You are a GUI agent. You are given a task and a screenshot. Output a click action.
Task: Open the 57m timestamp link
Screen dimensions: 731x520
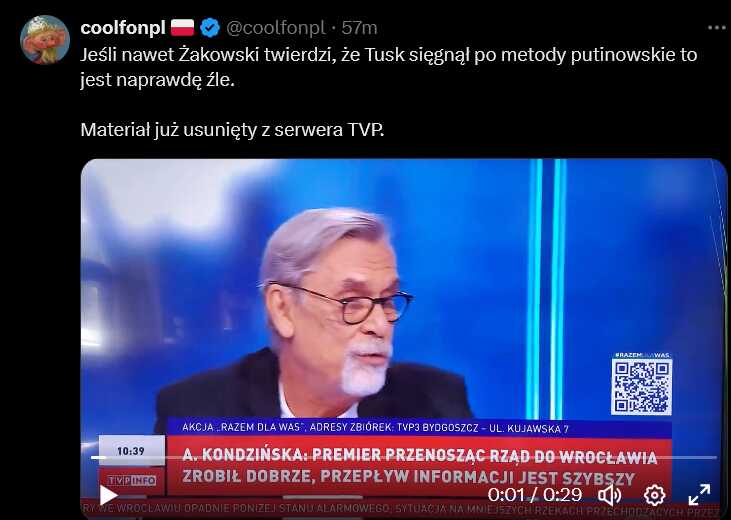(359, 28)
